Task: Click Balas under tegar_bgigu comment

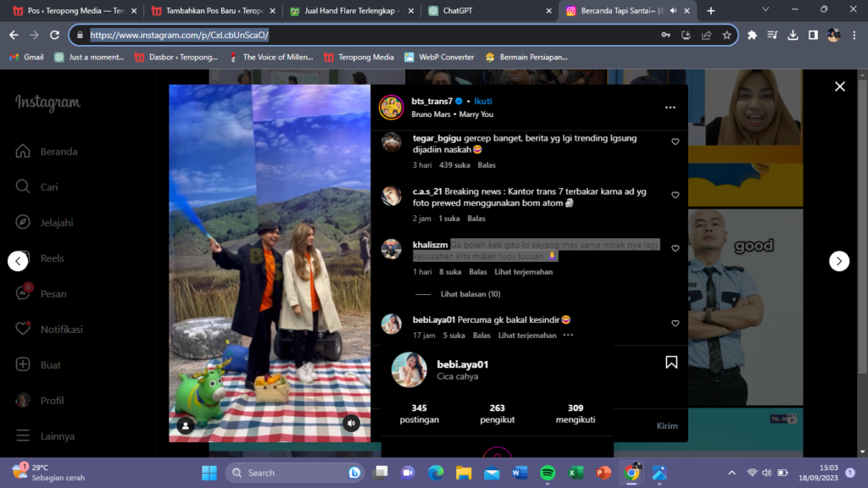Action: click(x=487, y=165)
